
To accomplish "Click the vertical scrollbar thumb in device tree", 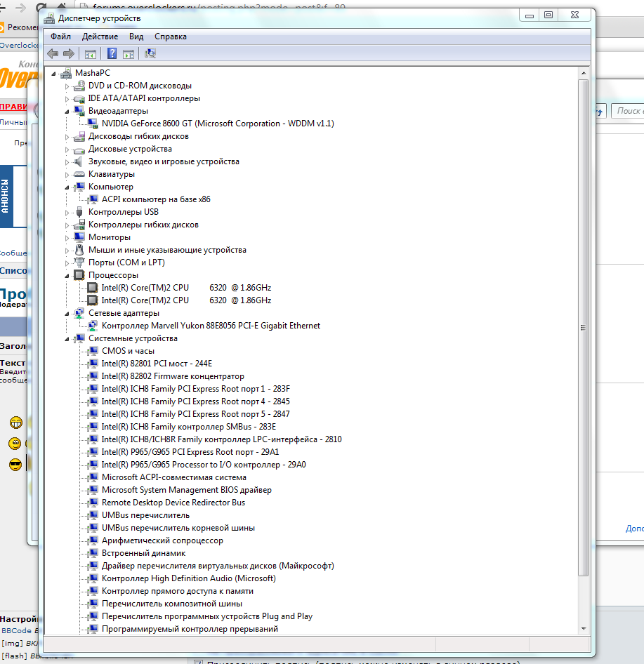I will pyautogui.click(x=584, y=328).
